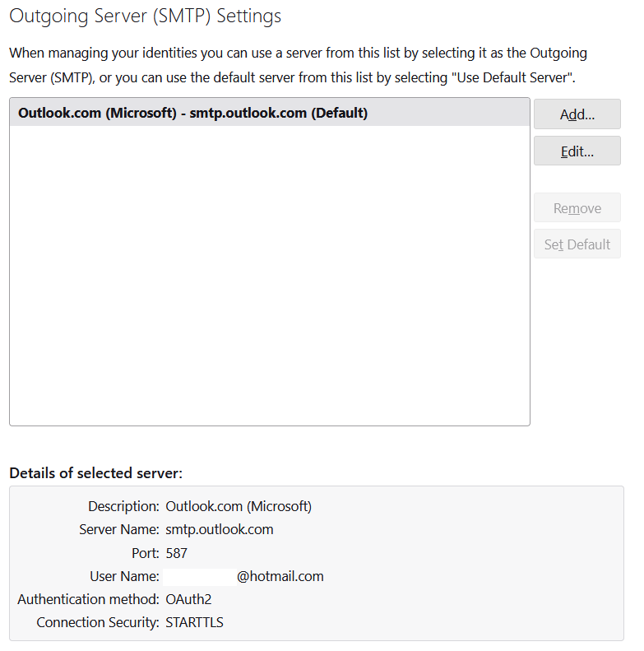Click the Description value Outlook.com (Microsoft)
644x651 pixels.
tap(239, 506)
